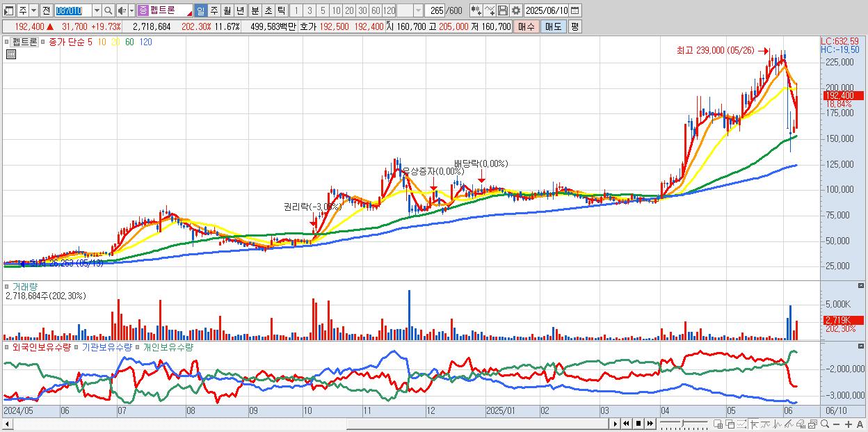Search stock code with magnifier icon
Viewport: 868px width, 432px height.
click(108, 10)
